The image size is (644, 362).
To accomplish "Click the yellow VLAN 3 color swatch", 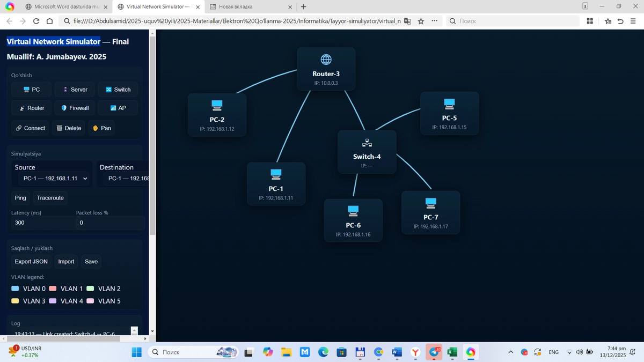I will [16, 301].
